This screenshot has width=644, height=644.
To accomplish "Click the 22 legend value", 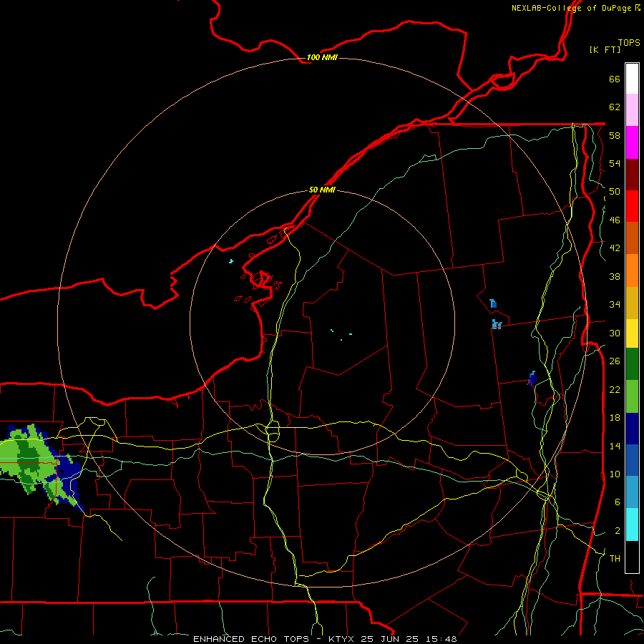I will click(x=615, y=389).
